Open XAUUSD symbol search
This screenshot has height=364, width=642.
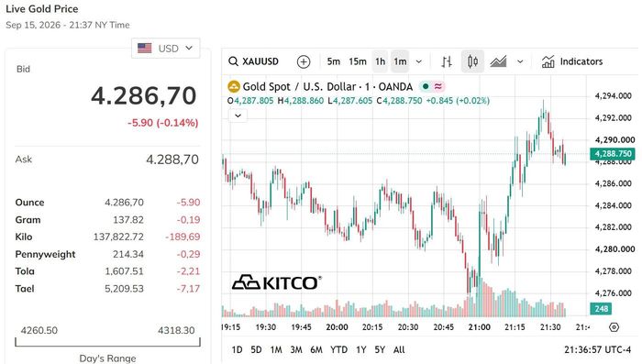pyautogui.click(x=254, y=61)
